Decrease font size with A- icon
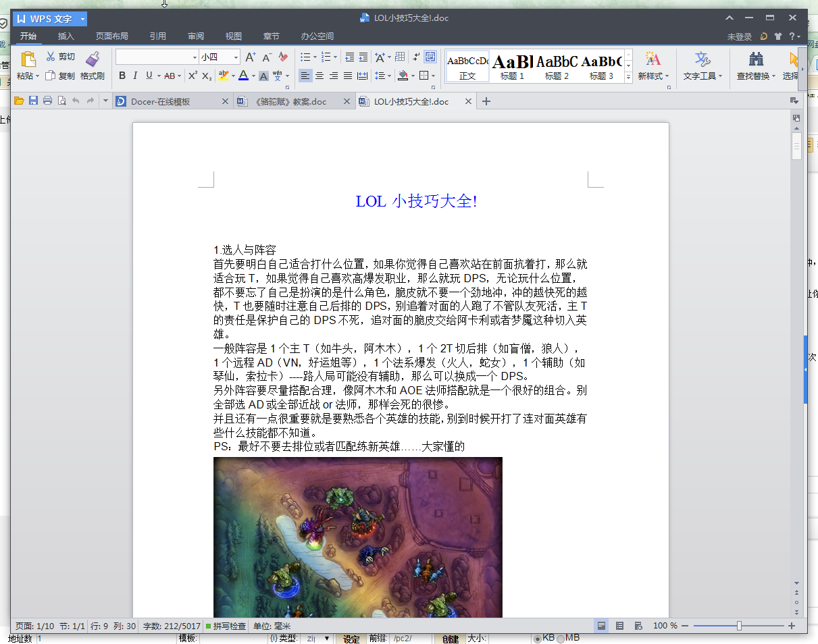 coord(267,57)
